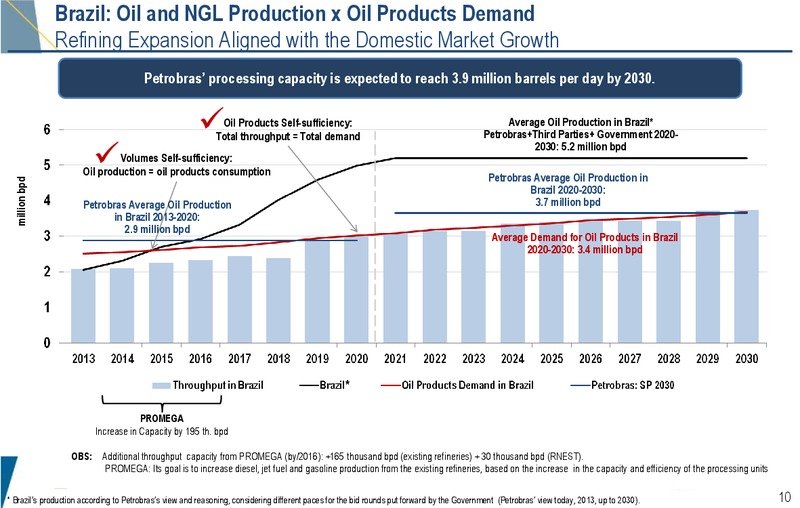Click 'Brazil*' legend entry
The height and width of the screenshot is (508, 800).
click(324, 385)
